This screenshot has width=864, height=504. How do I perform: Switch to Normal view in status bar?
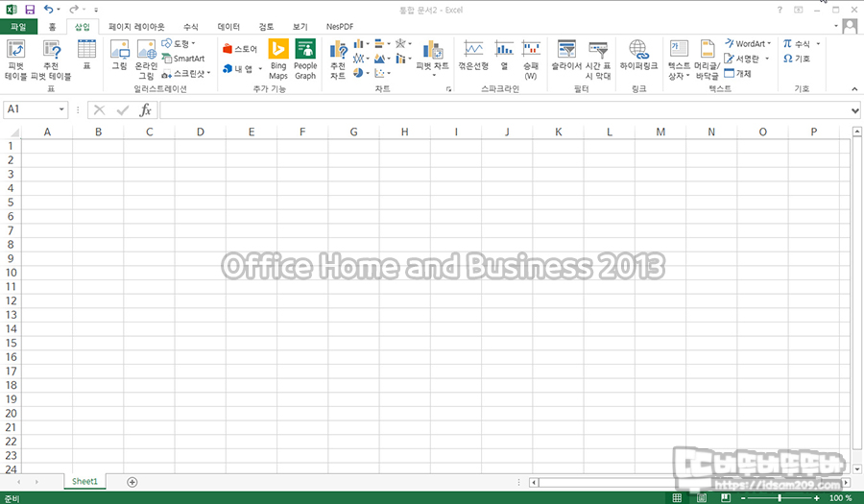coord(677,498)
